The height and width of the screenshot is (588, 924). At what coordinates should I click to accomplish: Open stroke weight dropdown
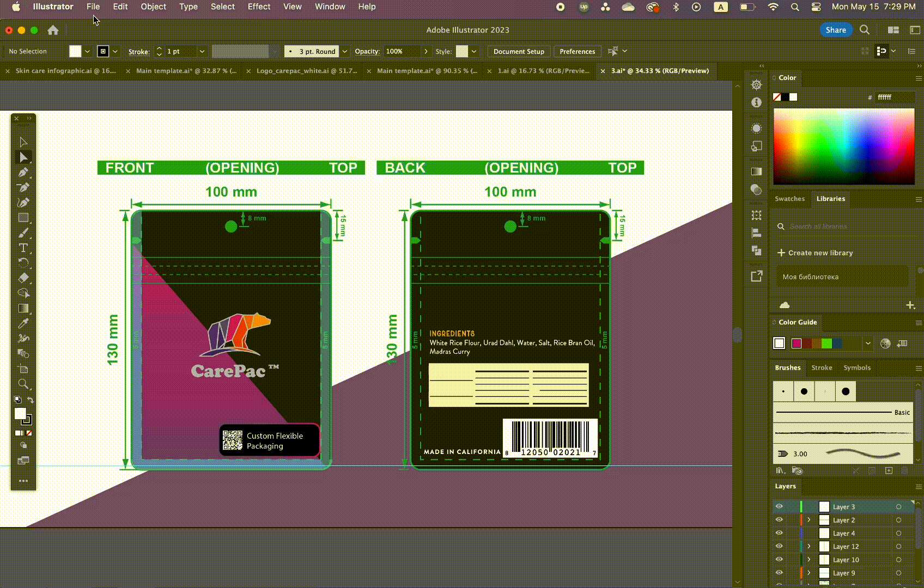(x=202, y=51)
